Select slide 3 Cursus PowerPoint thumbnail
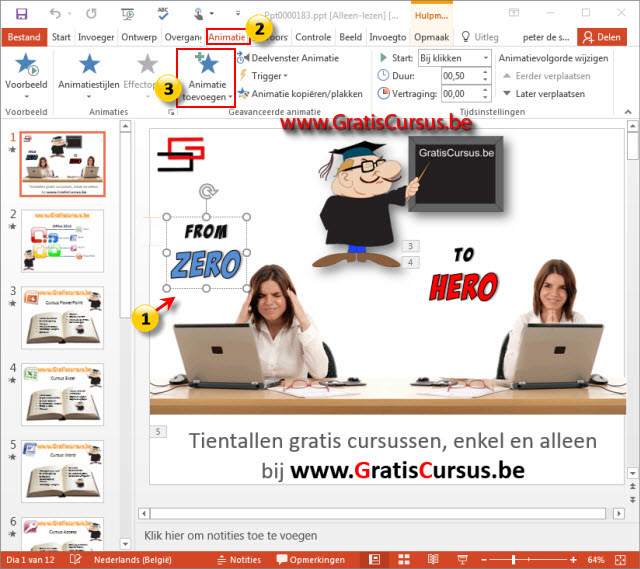 coord(62,318)
